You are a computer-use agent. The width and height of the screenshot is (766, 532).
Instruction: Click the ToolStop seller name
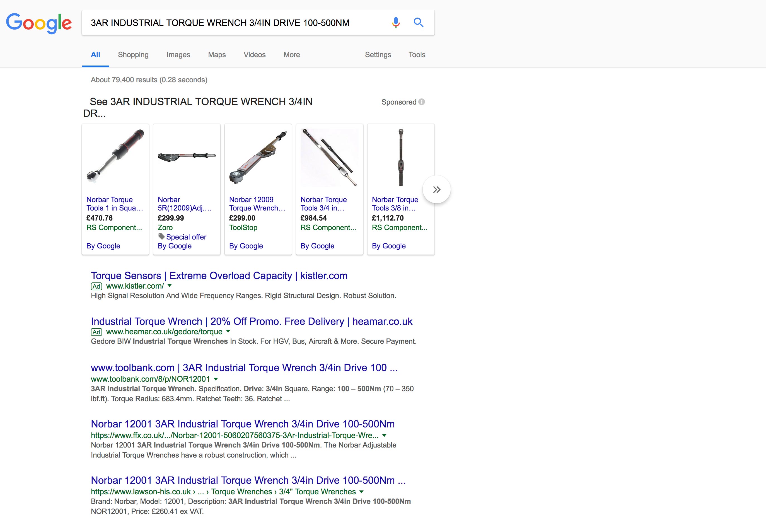tap(243, 228)
